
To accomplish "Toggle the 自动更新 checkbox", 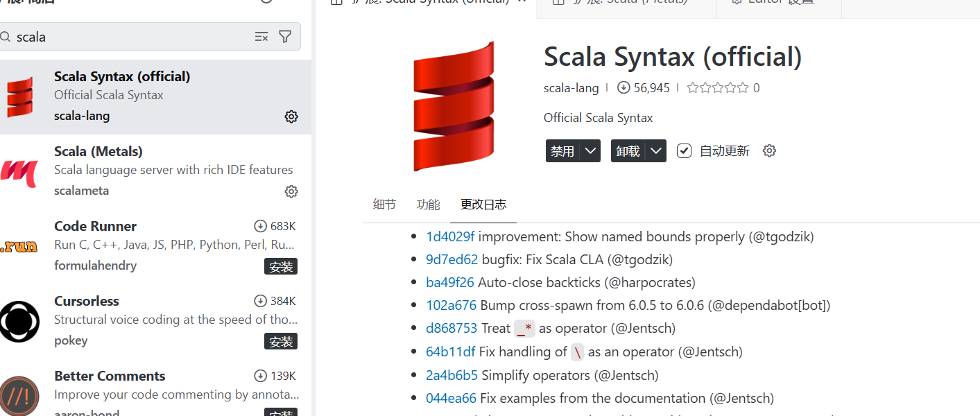I will pyautogui.click(x=685, y=150).
